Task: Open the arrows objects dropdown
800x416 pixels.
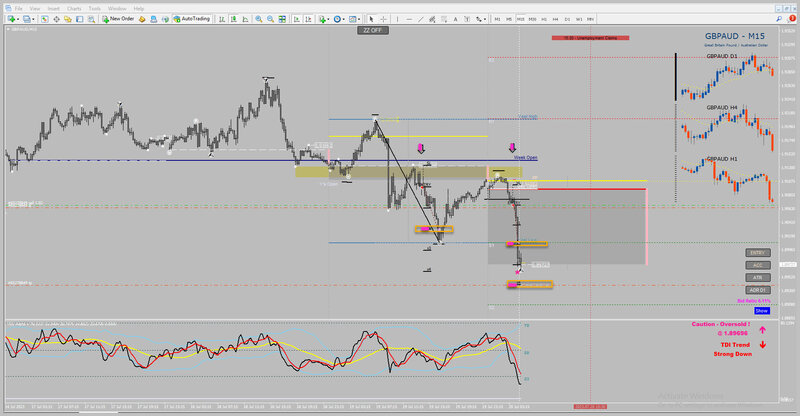Action: coord(480,19)
